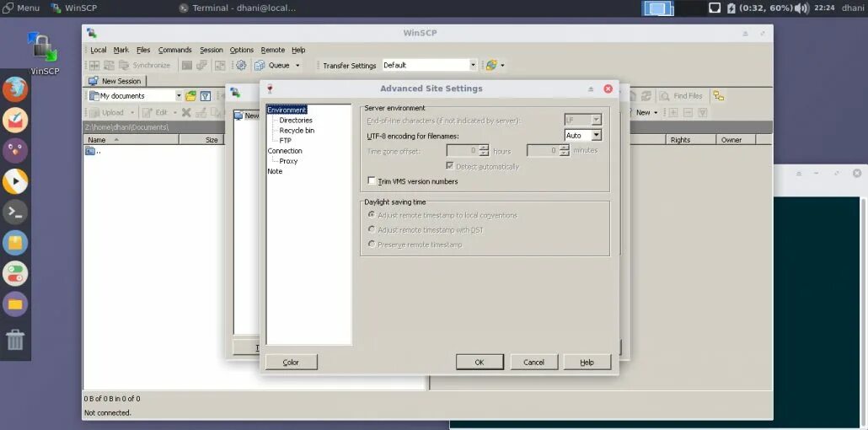This screenshot has width=868, height=430.
Task: Select Preserve remote timestamp option
Action: pyautogui.click(x=372, y=245)
